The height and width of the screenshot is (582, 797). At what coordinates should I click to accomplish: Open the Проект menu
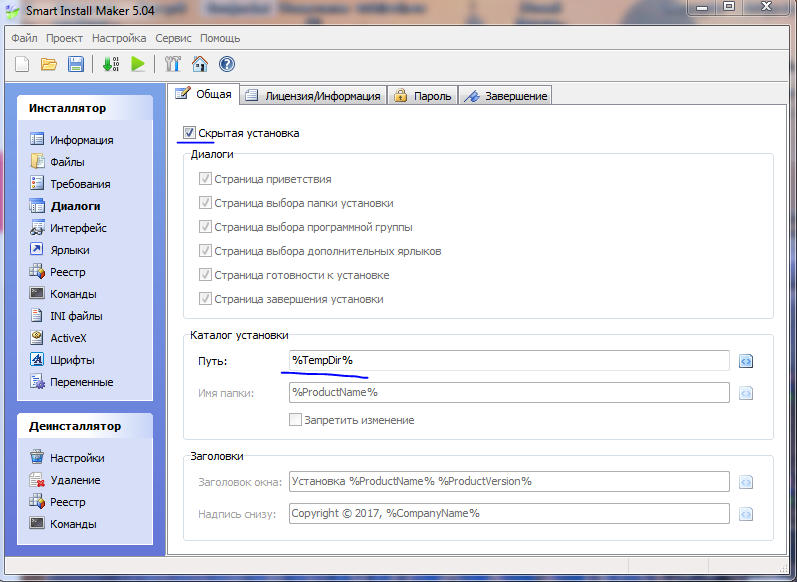64,38
